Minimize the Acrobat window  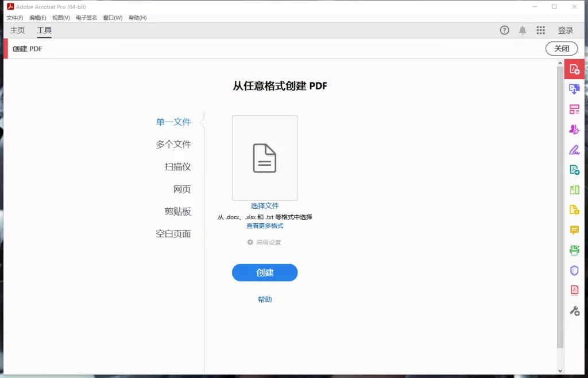pos(535,6)
